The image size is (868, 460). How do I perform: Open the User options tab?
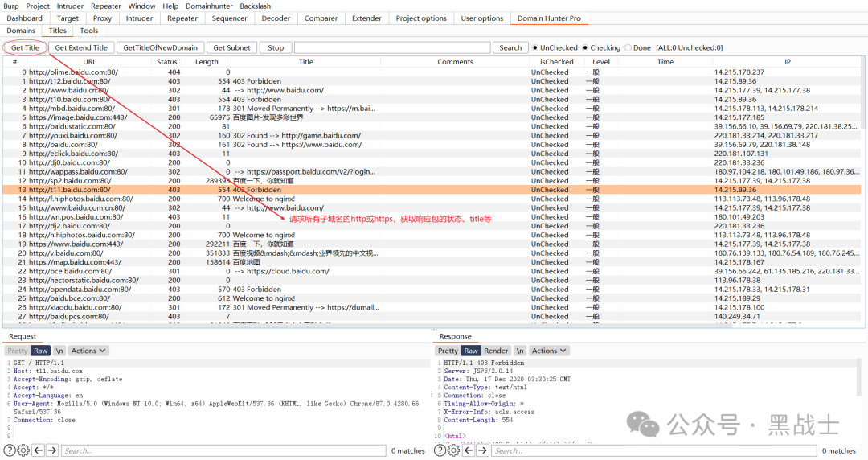click(482, 18)
